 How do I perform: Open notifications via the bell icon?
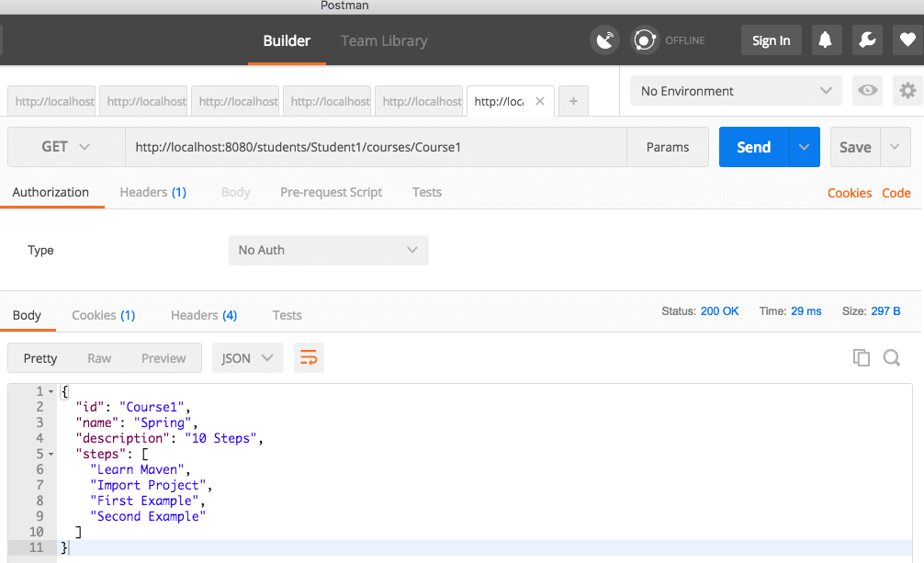click(826, 39)
